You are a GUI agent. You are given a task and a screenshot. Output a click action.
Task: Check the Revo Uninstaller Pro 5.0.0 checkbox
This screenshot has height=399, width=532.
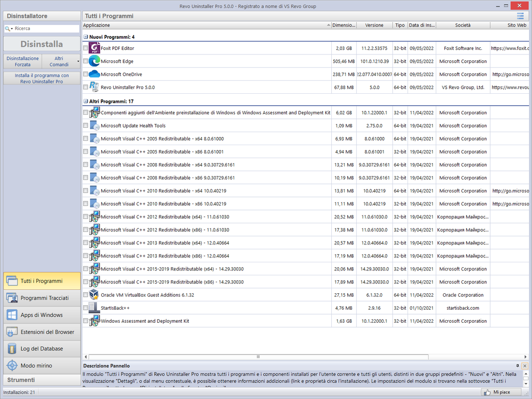coord(86,87)
